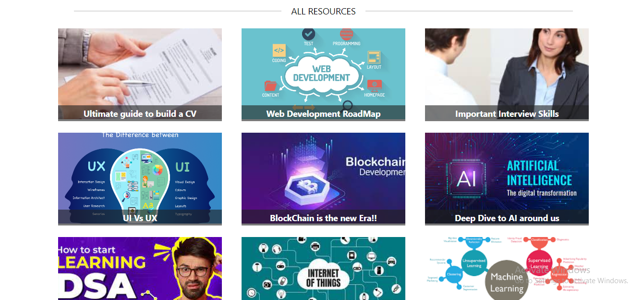Open the Machine Learning diagram thumbnail
The width and height of the screenshot is (644, 300).
click(507, 268)
